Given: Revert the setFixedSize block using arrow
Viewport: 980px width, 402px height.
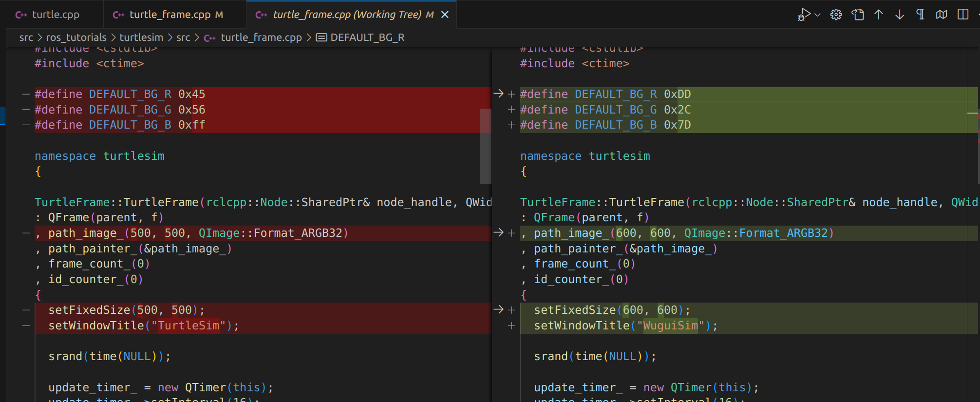Looking at the screenshot, I should pyautogui.click(x=498, y=309).
